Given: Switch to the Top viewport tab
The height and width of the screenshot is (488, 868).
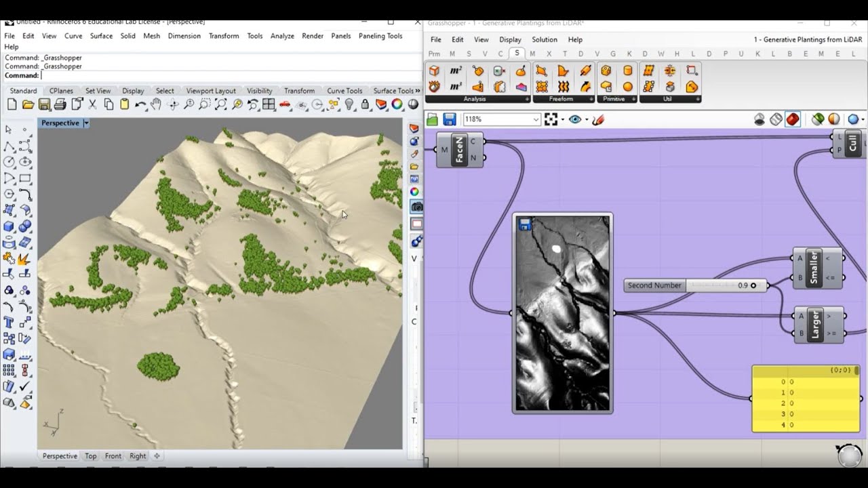Looking at the screenshot, I should [x=91, y=456].
